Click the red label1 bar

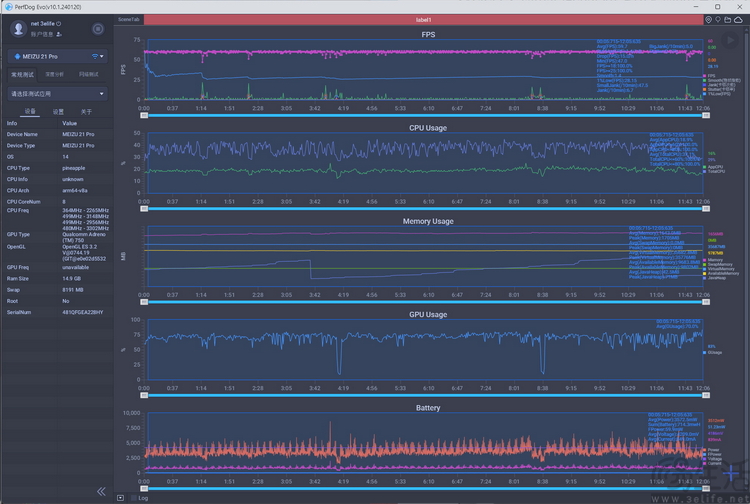coord(423,20)
